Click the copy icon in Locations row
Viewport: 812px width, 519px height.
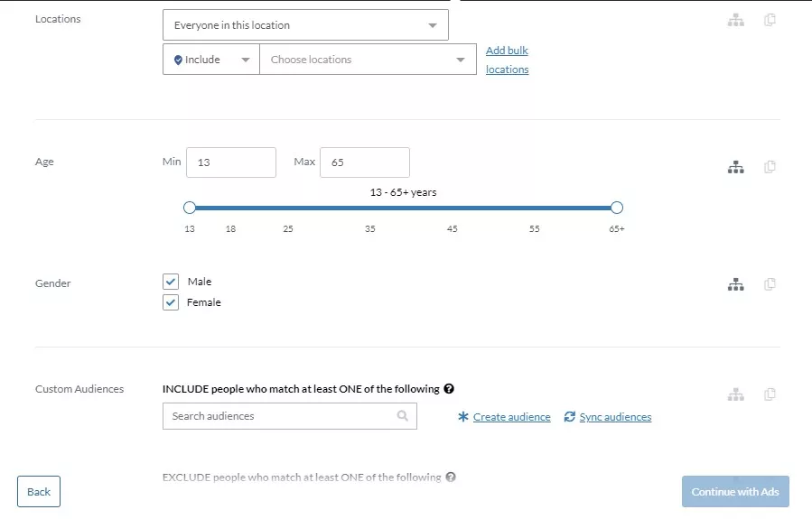point(770,20)
